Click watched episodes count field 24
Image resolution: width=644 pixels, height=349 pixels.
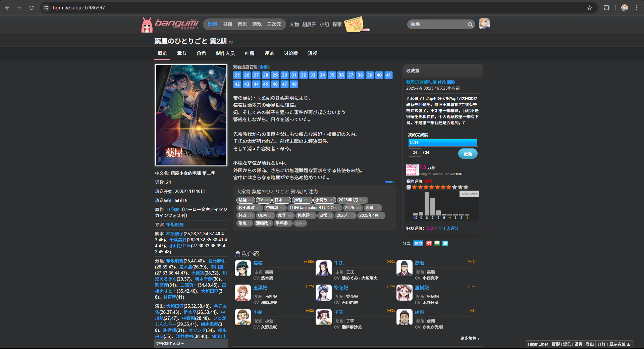coord(415,152)
